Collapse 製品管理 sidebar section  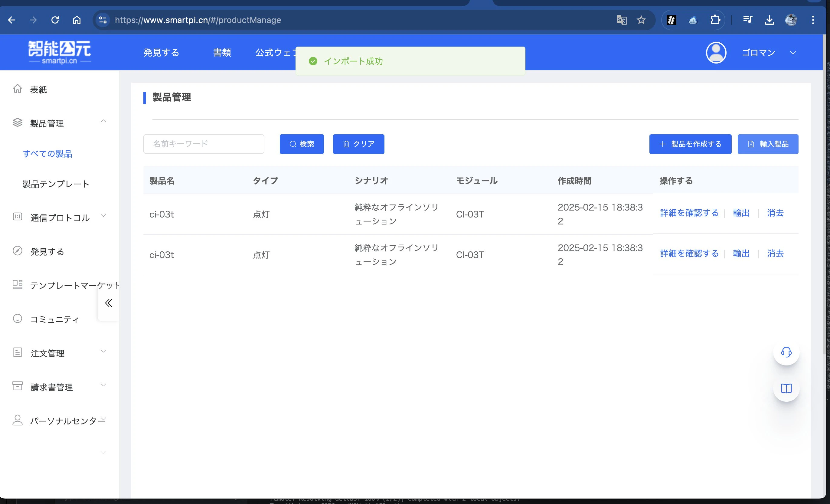click(x=103, y=121)
